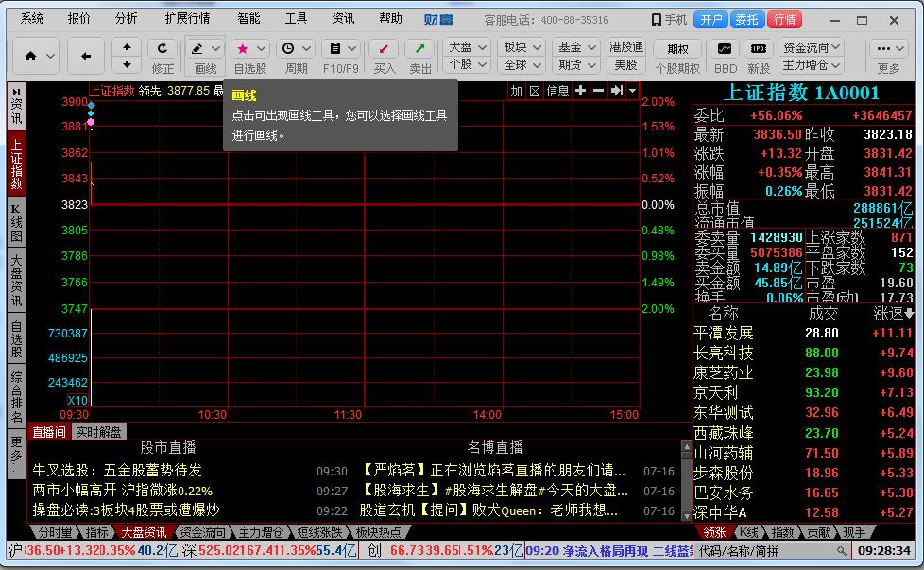Click the 修正 refresh icon
This screenshot has height=570, width=924.
click(163, 46)
